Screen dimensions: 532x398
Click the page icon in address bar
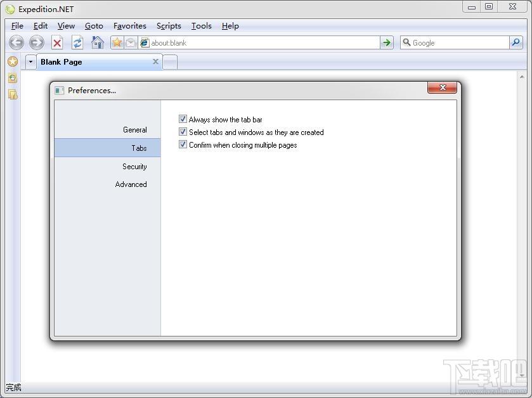(x=145, y=42)
